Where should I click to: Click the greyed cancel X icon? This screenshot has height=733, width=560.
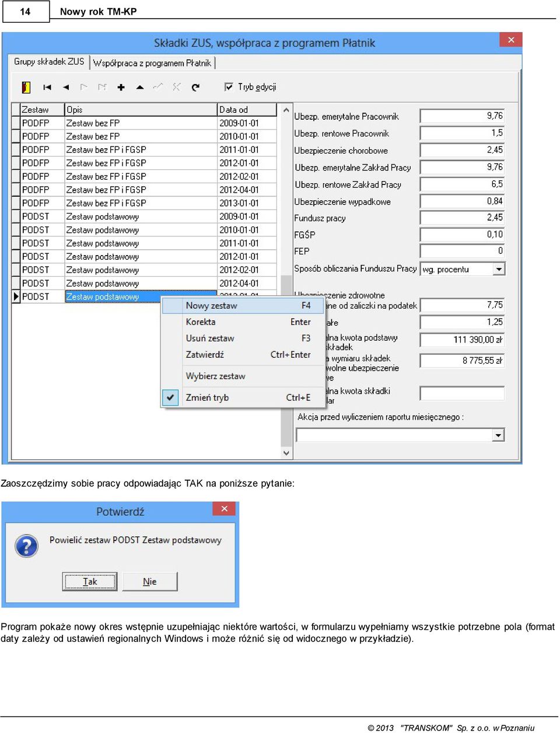point(177,87)
